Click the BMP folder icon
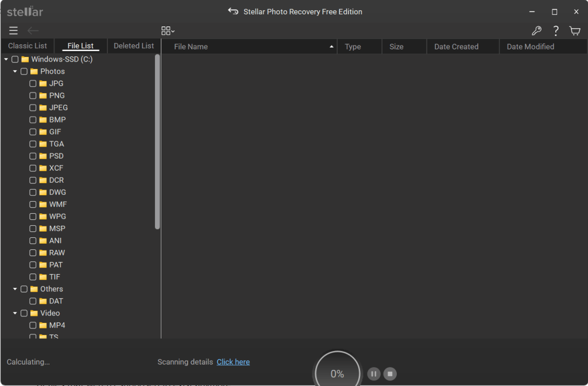Viewport: 588px width, 386px height. tap(43, 119)
